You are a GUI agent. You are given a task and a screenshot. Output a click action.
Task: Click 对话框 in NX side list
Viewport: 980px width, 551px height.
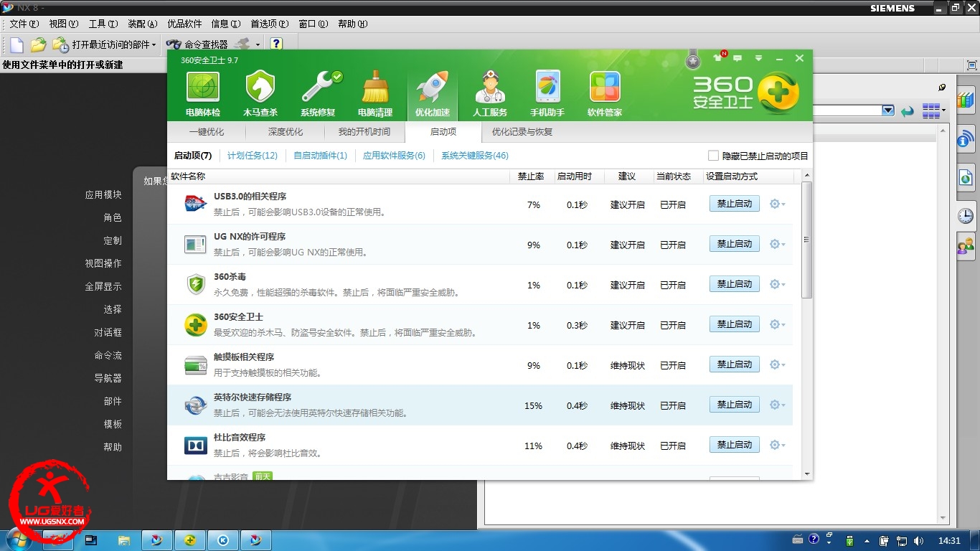point(108,332)
